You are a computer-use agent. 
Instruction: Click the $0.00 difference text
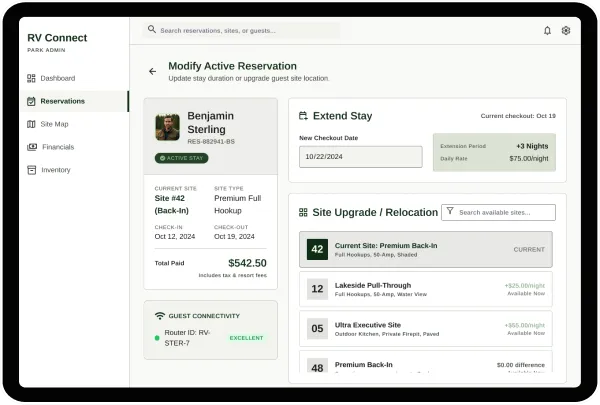click(x=521, y=365)
